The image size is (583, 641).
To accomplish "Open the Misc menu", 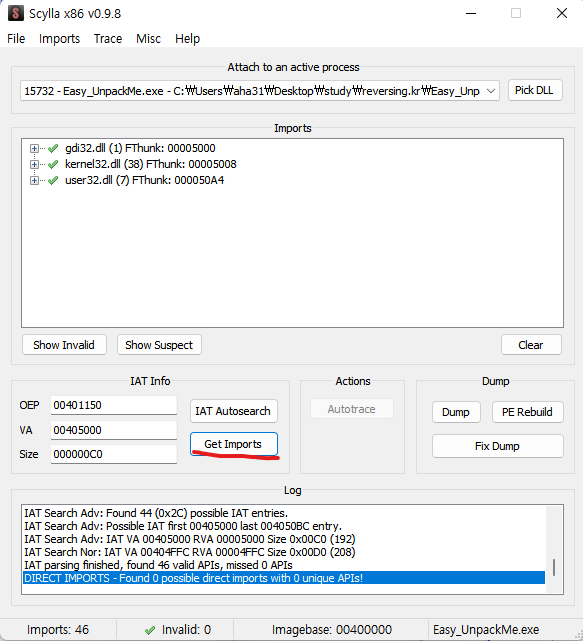I will (148, 38).
